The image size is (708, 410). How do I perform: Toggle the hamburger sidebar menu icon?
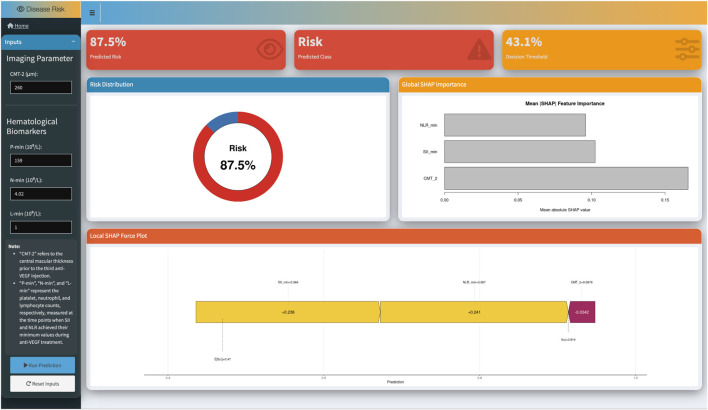coord(92,13)
